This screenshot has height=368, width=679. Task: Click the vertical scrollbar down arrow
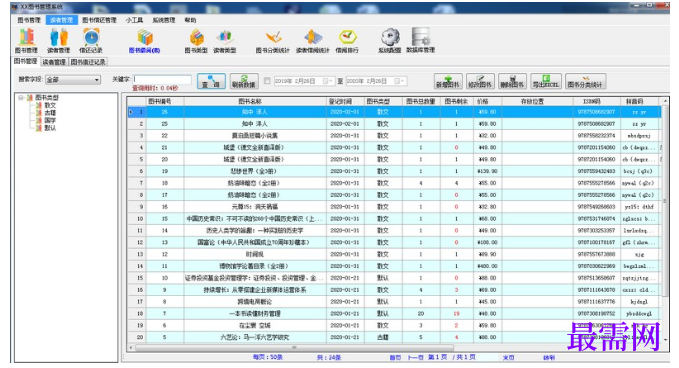pyautogui.click(x=666, y=339)
